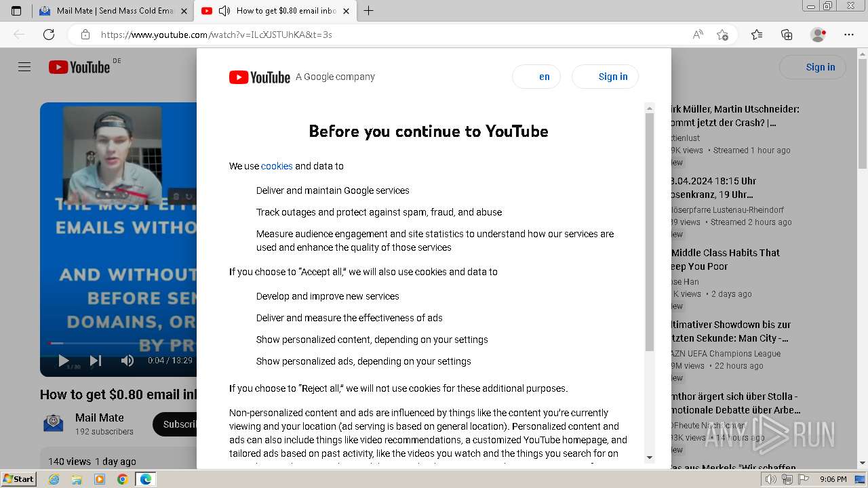Open the 'ärgert sich über Stolla' video

click(x=735, y=403)
